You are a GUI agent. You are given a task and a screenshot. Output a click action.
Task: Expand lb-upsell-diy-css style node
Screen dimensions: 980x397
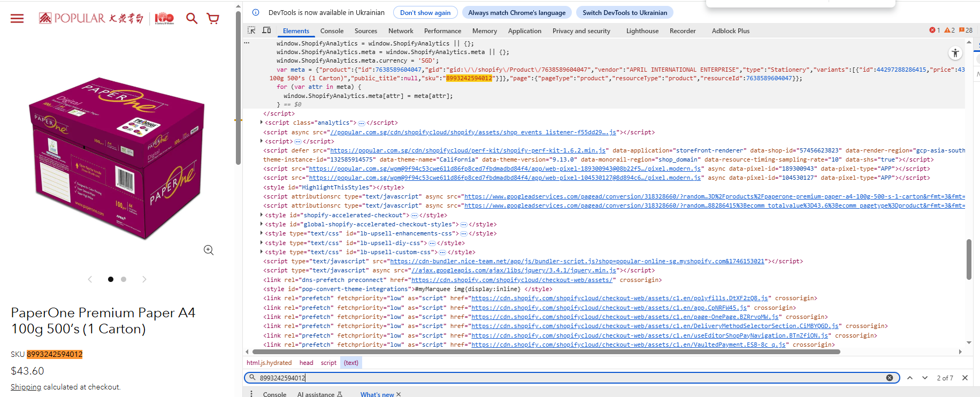tap(261, 243)
